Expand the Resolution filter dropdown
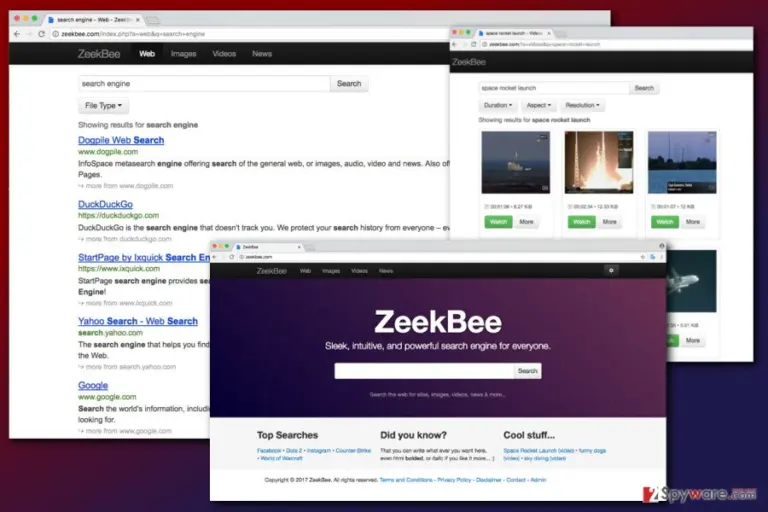 [582, 105]
